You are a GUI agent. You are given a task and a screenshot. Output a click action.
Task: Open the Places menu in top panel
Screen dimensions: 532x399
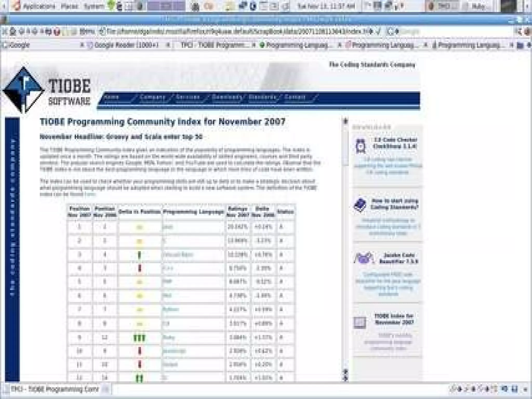[x=70, y=6]
